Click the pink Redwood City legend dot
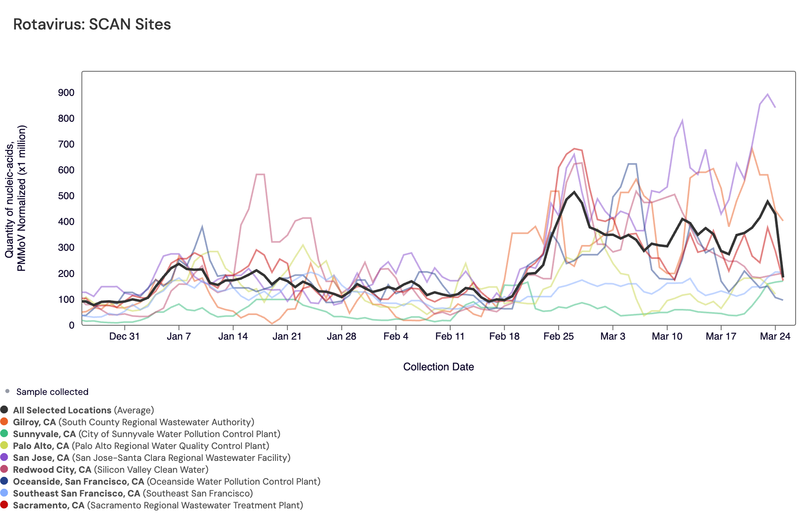 [4, 469]
